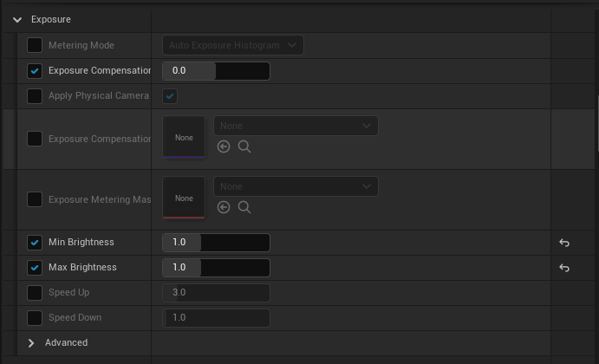Uncheck the Max Brightness override
Viewport: 599px width, 364px height.
click(x=35, y=268)
